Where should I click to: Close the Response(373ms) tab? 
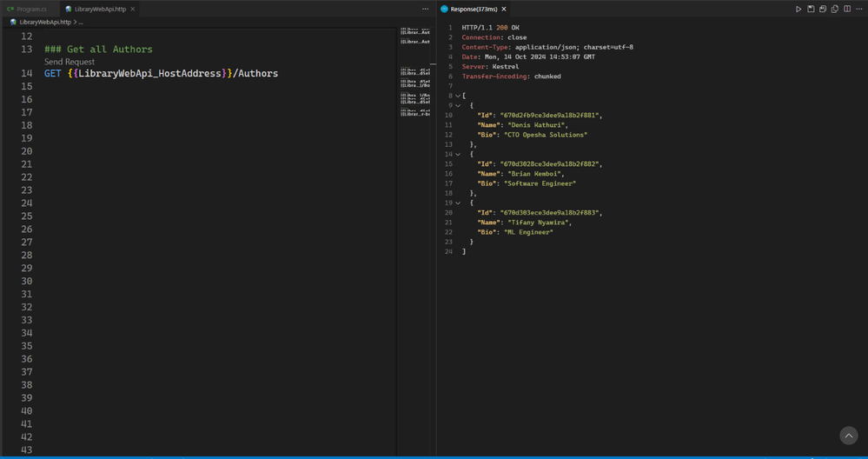[504, 9]
